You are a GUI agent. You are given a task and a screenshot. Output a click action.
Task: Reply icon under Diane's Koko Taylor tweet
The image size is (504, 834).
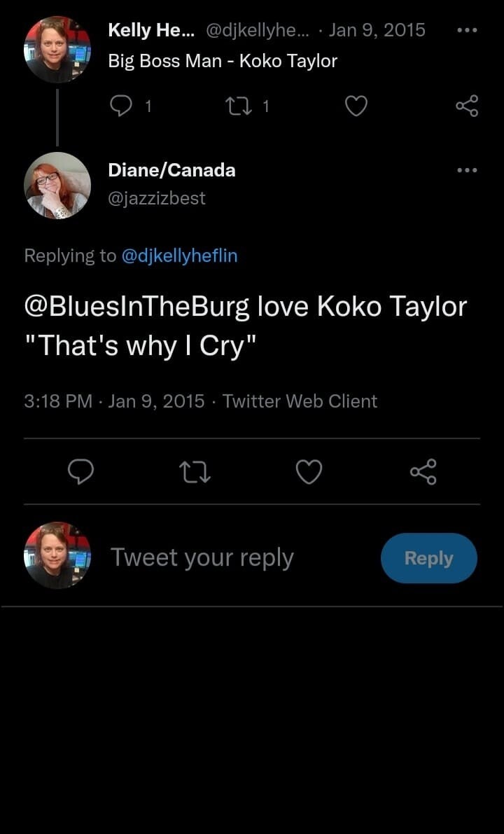coord(80,472)
